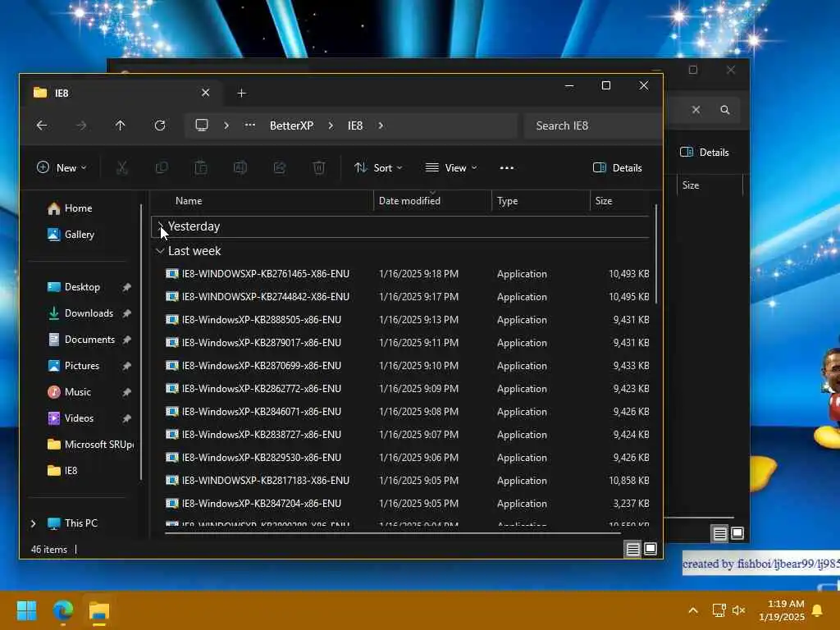Collapse the Last week group
This screenshot has height=630, width=840.
tap(160, 251)
